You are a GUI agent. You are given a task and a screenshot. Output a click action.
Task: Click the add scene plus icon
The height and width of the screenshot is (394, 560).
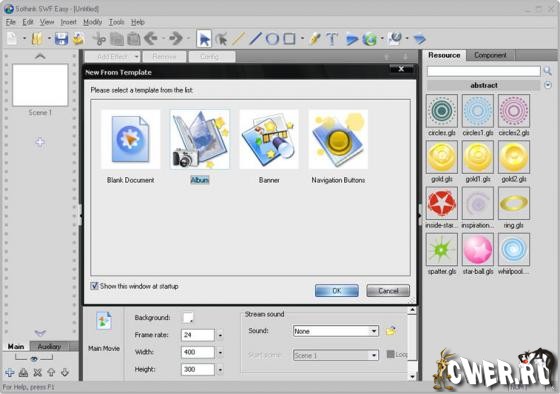(40, 142)
